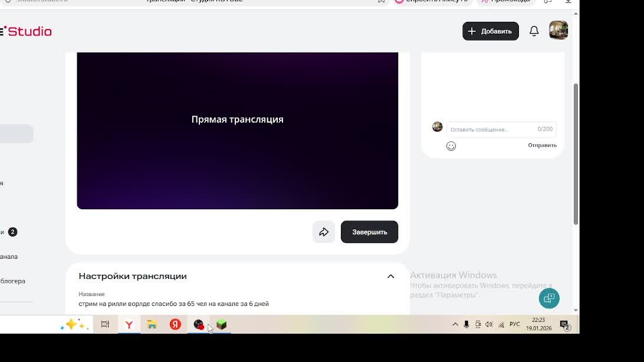
Task: Open the volume speaker tray icon
Action: 489,324
